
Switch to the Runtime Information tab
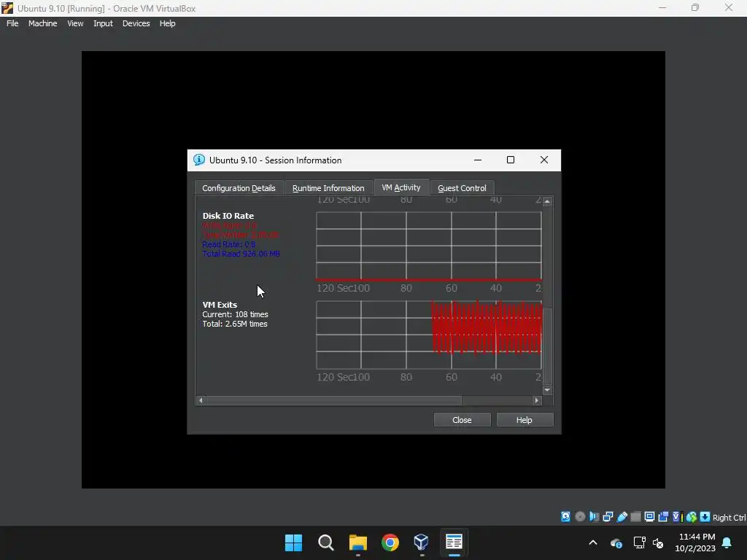point(328,188)
